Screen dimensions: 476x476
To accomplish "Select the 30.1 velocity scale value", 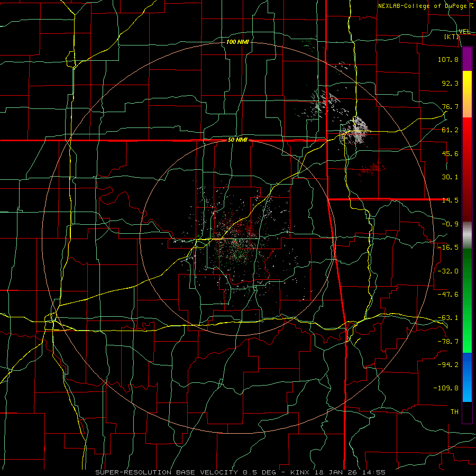I will click(x=450, y=177).
